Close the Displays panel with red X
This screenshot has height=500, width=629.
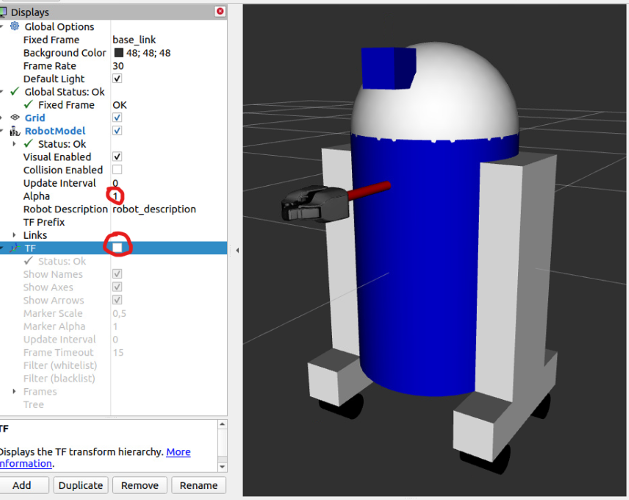(220, 11)
